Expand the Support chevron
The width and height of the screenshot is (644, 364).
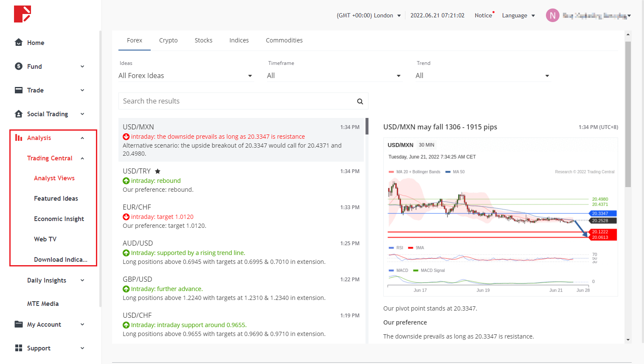(82, 348)
